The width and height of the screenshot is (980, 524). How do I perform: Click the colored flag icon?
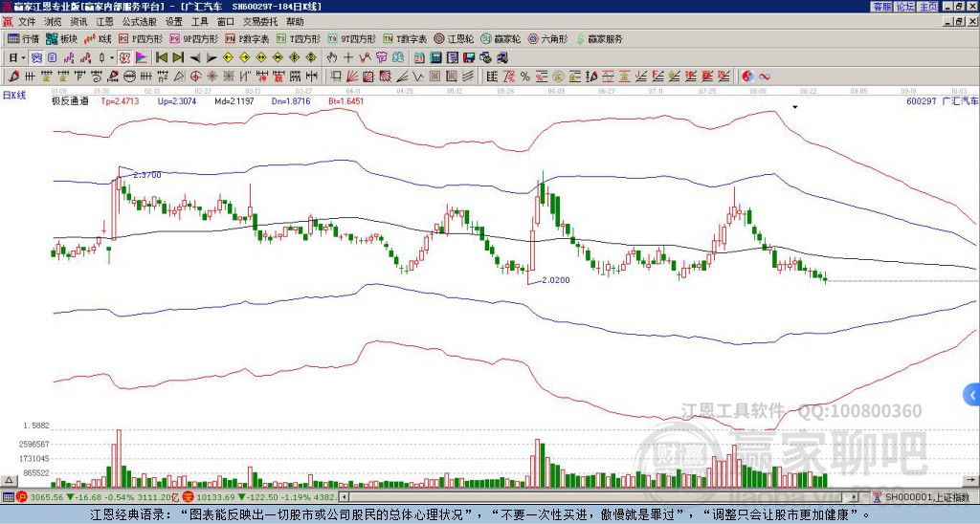click(x=142, y=58)
